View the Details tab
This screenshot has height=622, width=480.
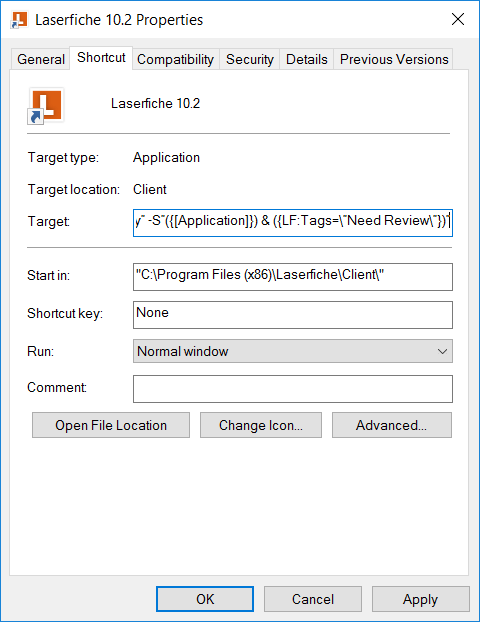307,59
